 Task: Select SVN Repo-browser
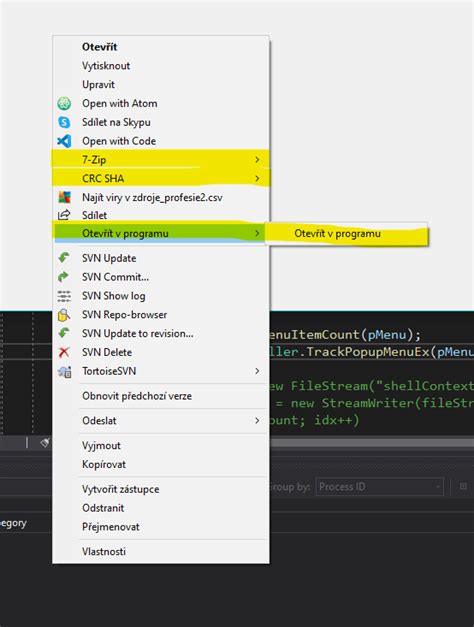click(x=160, y=314)
